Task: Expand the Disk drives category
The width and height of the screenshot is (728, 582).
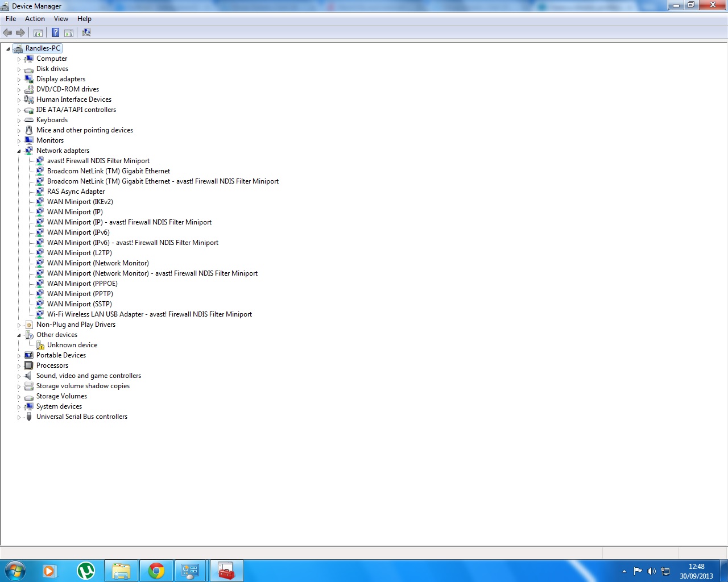Action: coord(19,69)
